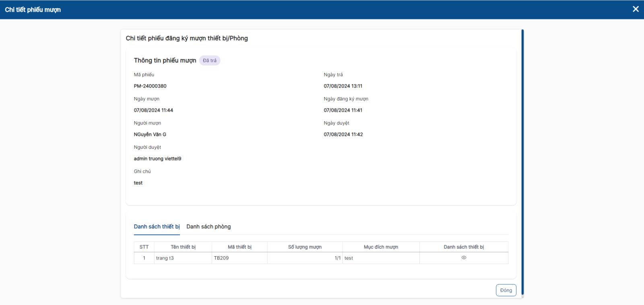This screenshot has width=644, height=305.
Task: Select the loan code PM-24000380
Action: (150, 86)
